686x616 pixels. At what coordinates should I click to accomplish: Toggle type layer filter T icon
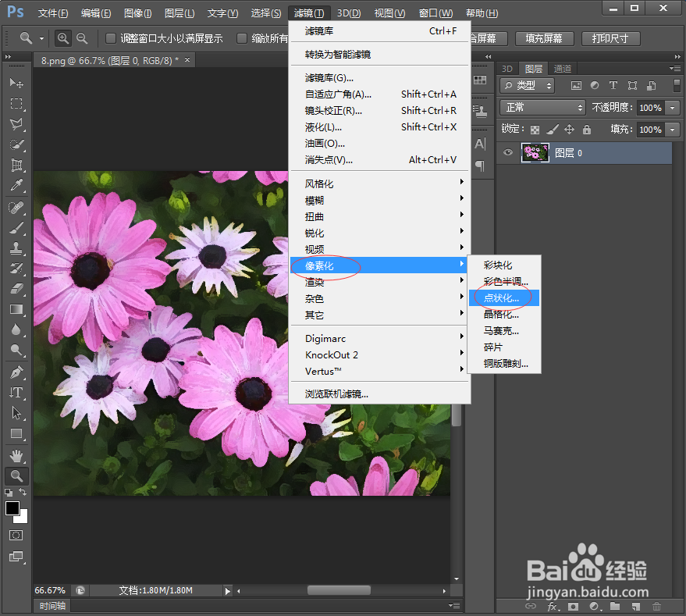[x=613, y=85]
